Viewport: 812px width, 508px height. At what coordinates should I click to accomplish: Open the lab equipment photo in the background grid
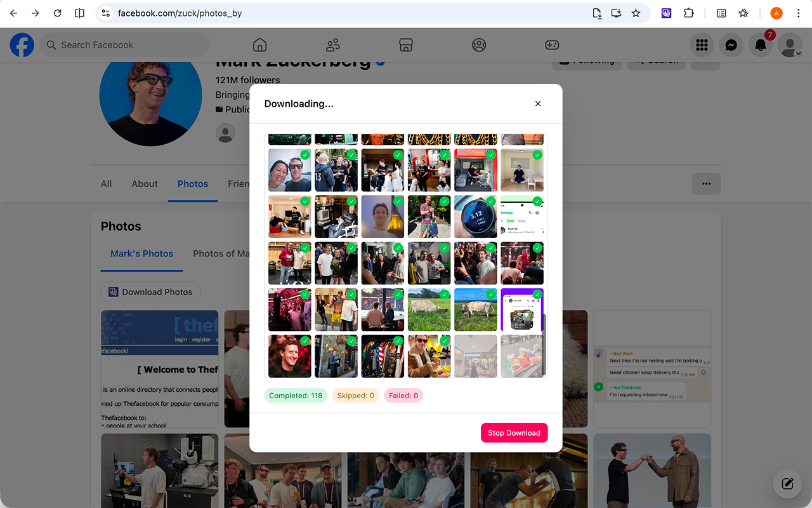pyautogui.click(x=160, y=471)
